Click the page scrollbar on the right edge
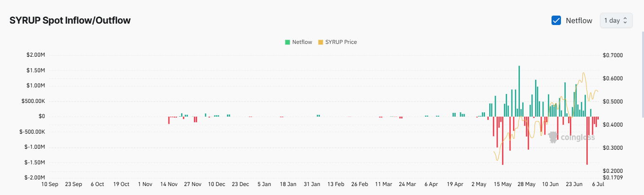The width and height of the screenshot is (644, 195). 641,71
